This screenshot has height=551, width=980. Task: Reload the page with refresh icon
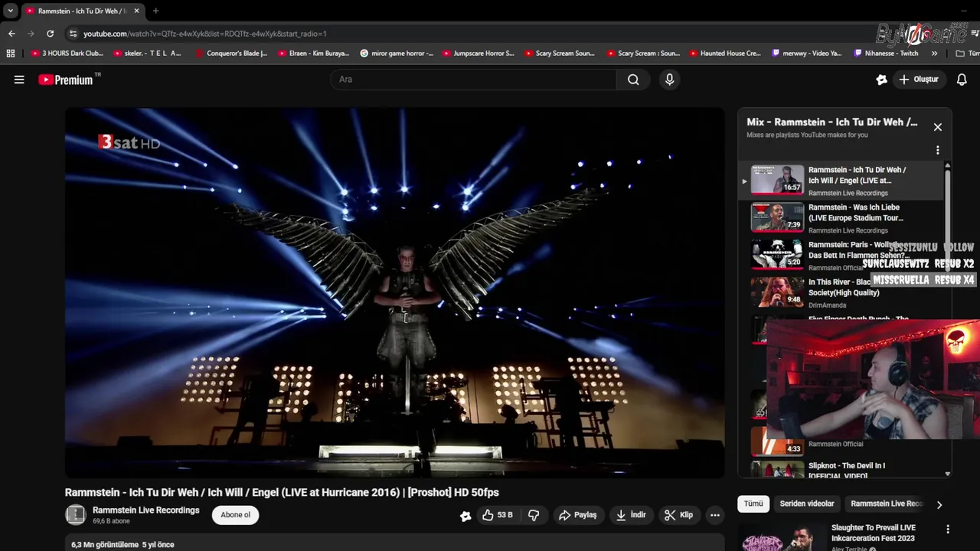50,34
